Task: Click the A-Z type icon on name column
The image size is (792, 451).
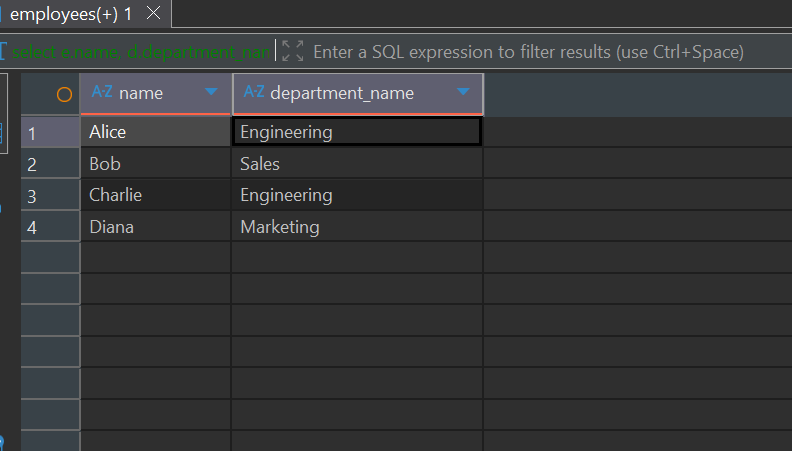Action: 102,93
